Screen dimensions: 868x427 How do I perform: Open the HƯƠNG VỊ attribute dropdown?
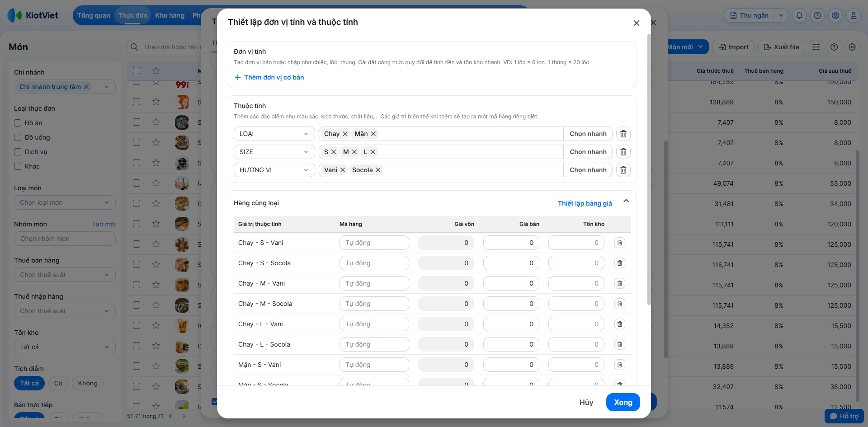click(x=274, y=170)
